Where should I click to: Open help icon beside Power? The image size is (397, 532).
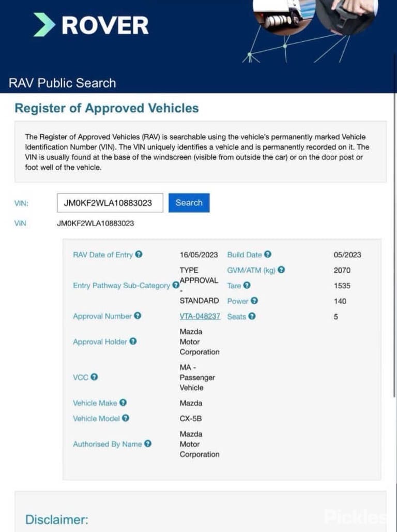[x=254, y=301]
